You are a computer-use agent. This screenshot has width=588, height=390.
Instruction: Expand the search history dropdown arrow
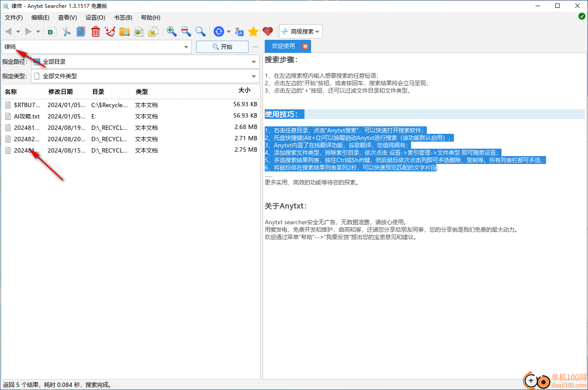point(187,47)
